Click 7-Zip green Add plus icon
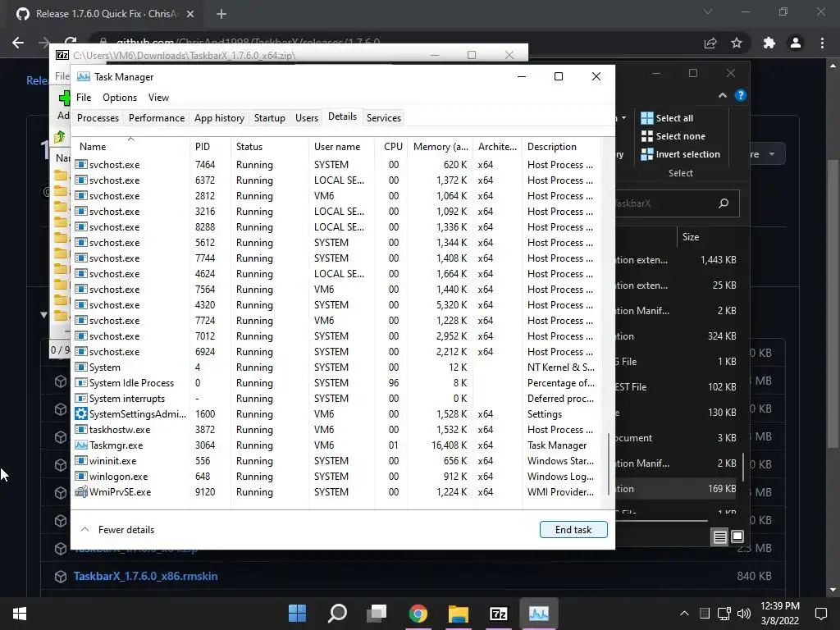Image resolution: width=840 pixels, height=630 pixels. click(x=64, y=98)
